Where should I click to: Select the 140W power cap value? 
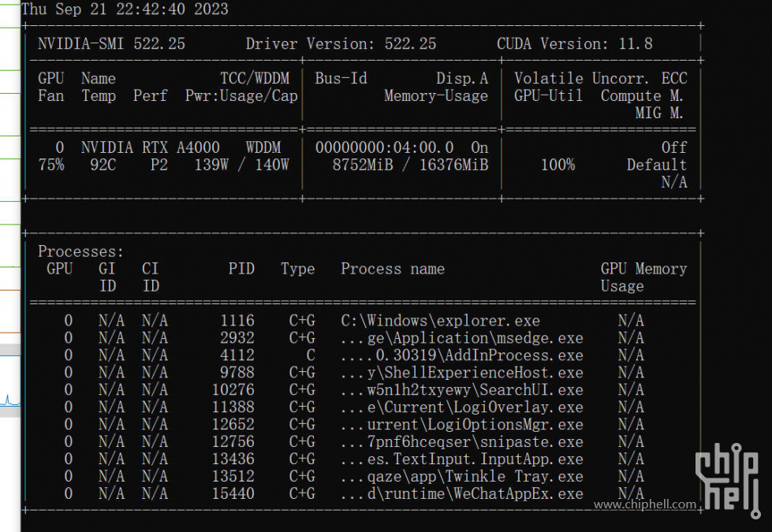(x=272, y=165)
